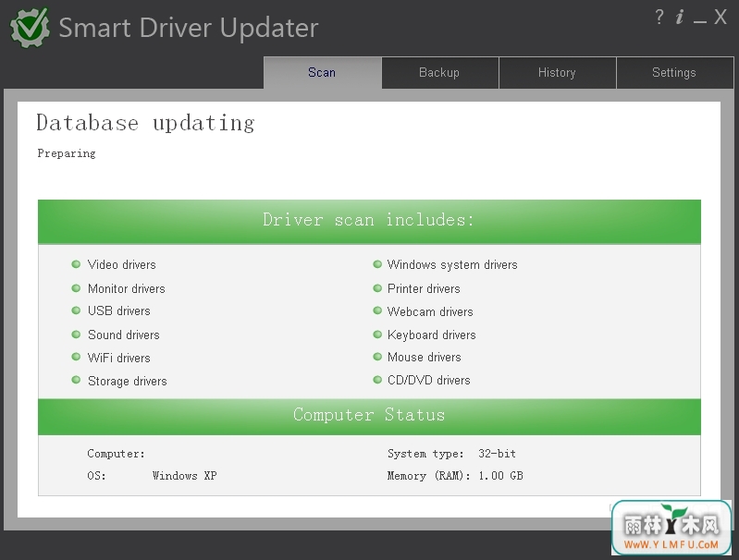Select the "Video drivers" text
Screen dimensions: 739x560
(121, 264)
